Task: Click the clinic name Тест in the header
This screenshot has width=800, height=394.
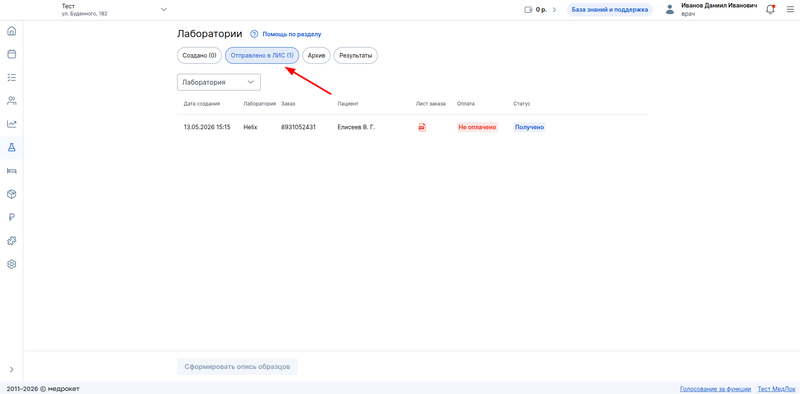Action: tap(68, 6)
